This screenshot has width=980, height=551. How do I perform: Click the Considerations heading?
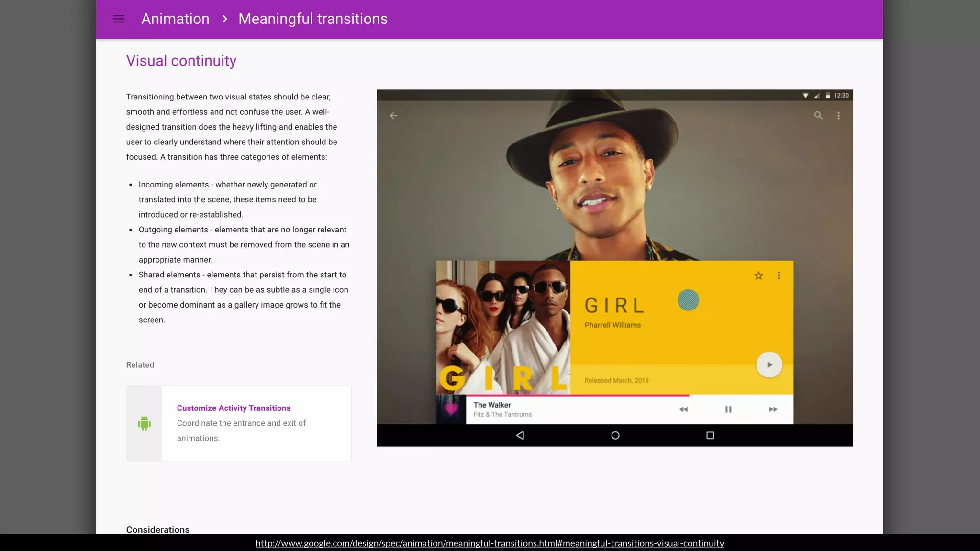pos(158,529)
